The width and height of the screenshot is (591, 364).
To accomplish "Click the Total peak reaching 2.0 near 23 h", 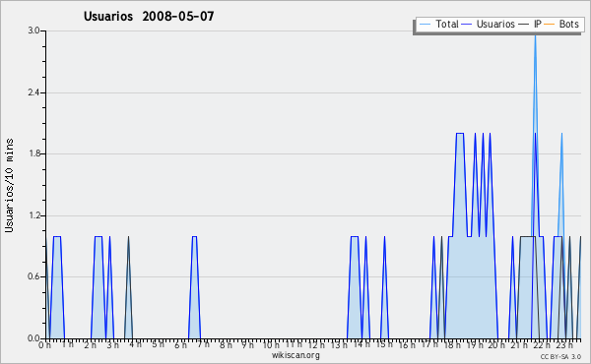I will click(561, 134).
